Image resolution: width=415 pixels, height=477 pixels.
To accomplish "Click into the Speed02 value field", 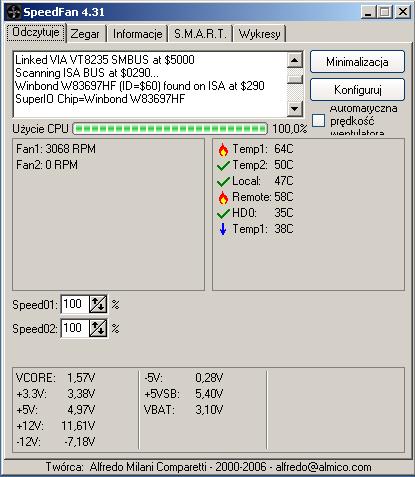I will 75,328.
